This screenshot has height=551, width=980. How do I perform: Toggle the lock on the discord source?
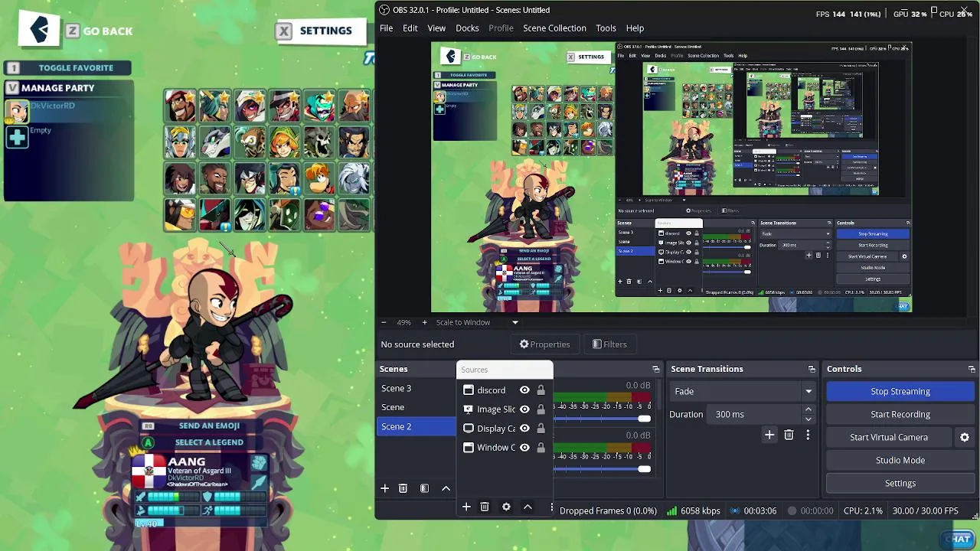tap(541, 390)
